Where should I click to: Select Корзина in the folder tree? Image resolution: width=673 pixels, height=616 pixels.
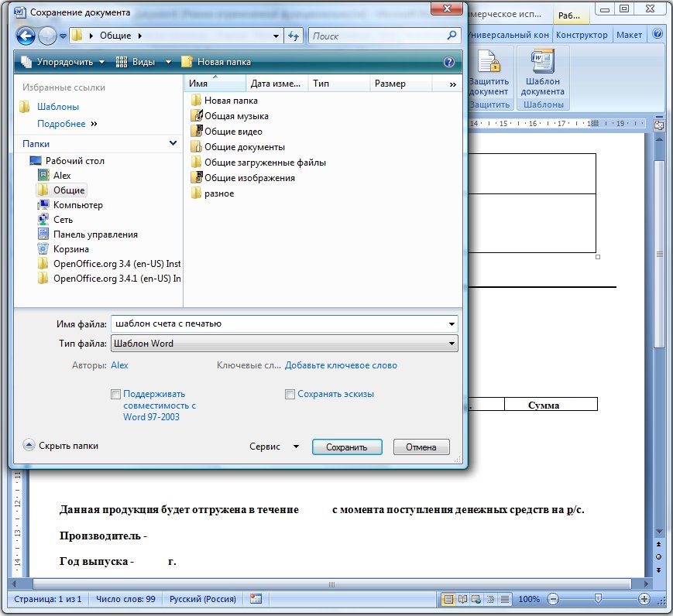(64, 249)
